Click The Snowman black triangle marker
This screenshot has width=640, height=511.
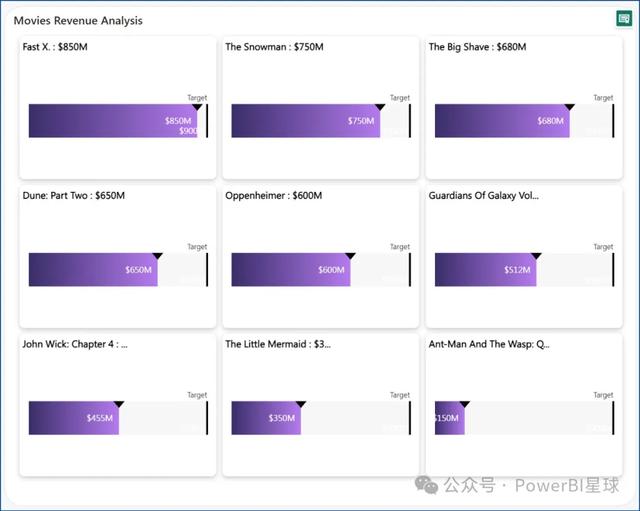[x=380, y=107]
